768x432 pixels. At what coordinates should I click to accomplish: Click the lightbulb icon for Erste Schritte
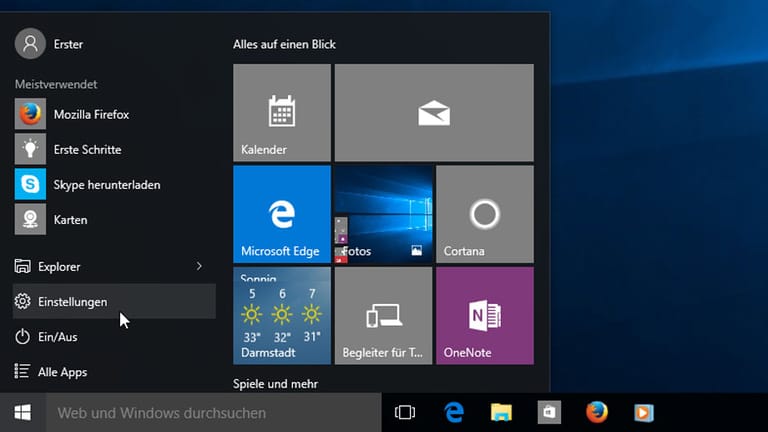[30, 149]
